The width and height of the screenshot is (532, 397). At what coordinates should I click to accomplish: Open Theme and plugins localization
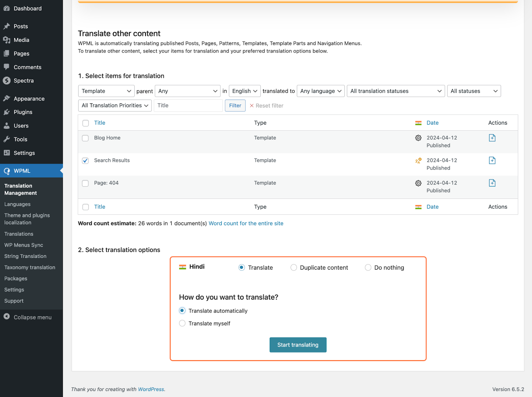(27, 219)
